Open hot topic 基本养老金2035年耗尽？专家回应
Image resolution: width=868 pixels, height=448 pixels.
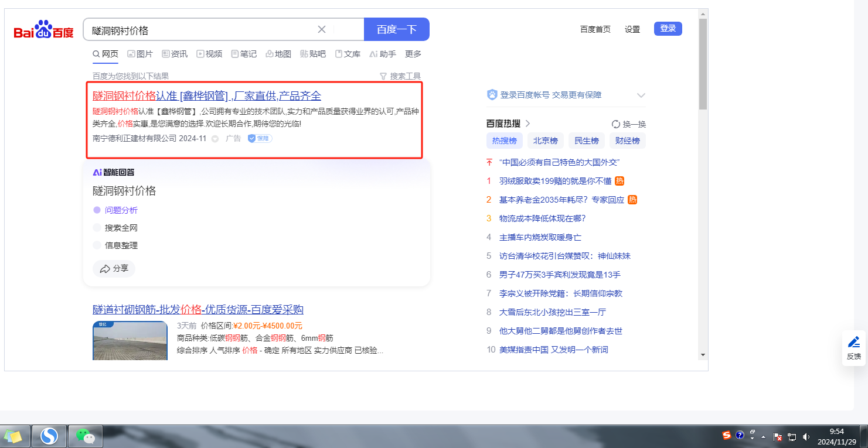[562, 200]
